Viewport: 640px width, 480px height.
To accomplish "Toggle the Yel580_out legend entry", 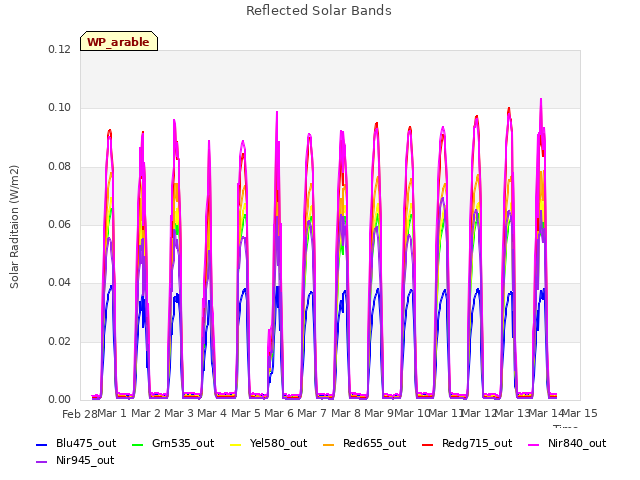I will click(269, 444).
